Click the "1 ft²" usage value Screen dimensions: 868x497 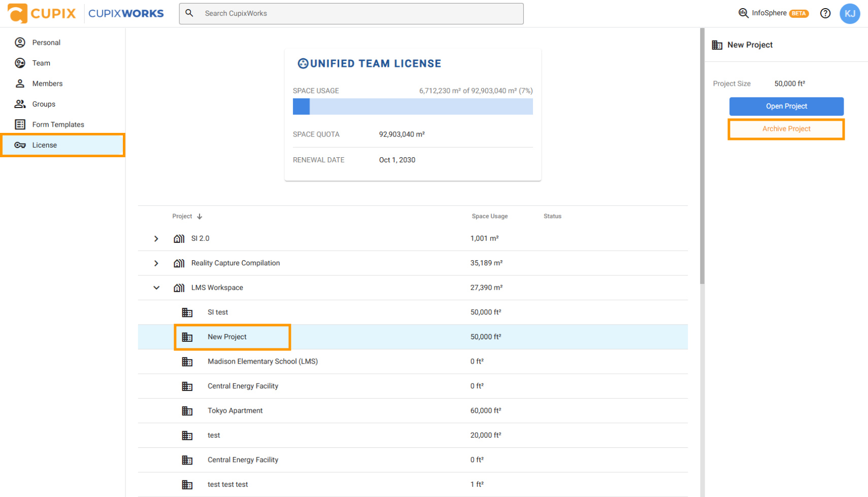click(x=477, y=484)
